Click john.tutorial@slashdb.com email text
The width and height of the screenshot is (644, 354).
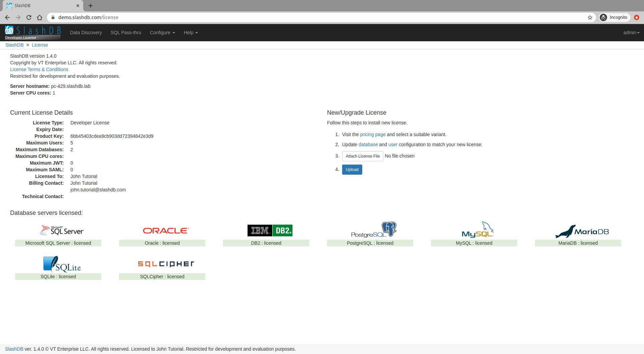click(98, 190)
